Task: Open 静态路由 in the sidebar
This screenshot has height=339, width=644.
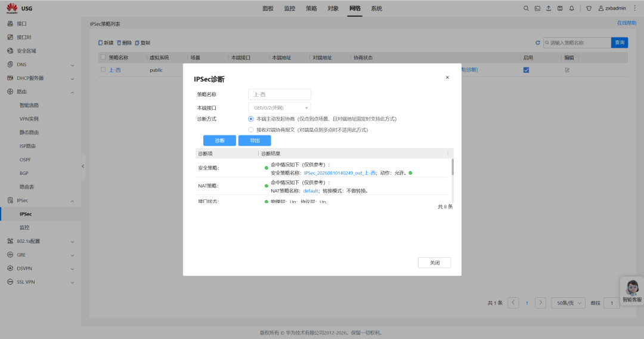Action: pos(29,132)
